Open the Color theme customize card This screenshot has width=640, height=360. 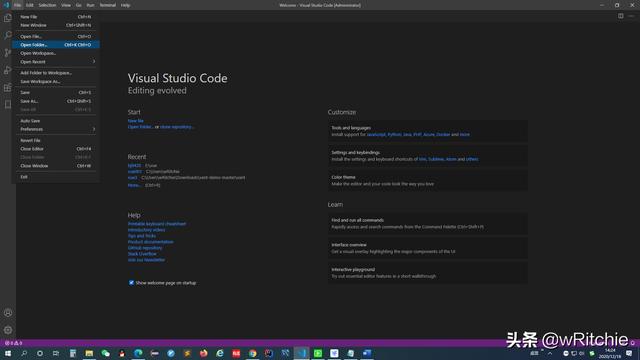[x=428, y=180]
